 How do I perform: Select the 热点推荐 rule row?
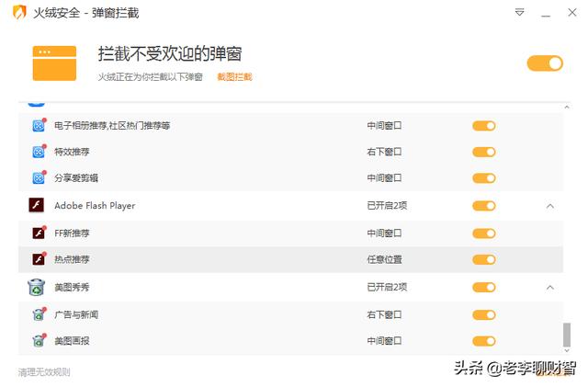pyautogui.click(x=184, y=260)
